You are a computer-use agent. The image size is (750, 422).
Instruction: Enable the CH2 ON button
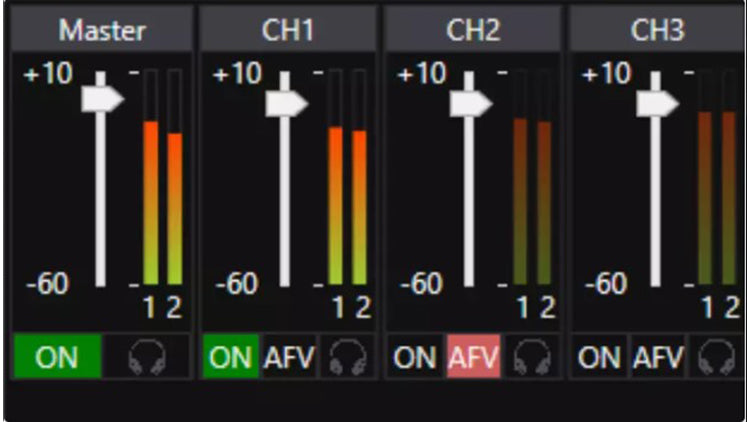[414, 358]
